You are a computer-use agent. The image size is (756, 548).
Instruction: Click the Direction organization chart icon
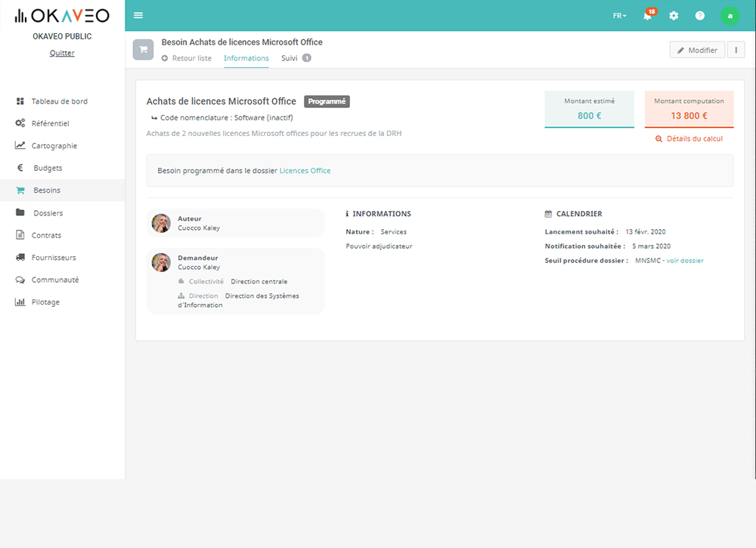(x=181, y=296)
